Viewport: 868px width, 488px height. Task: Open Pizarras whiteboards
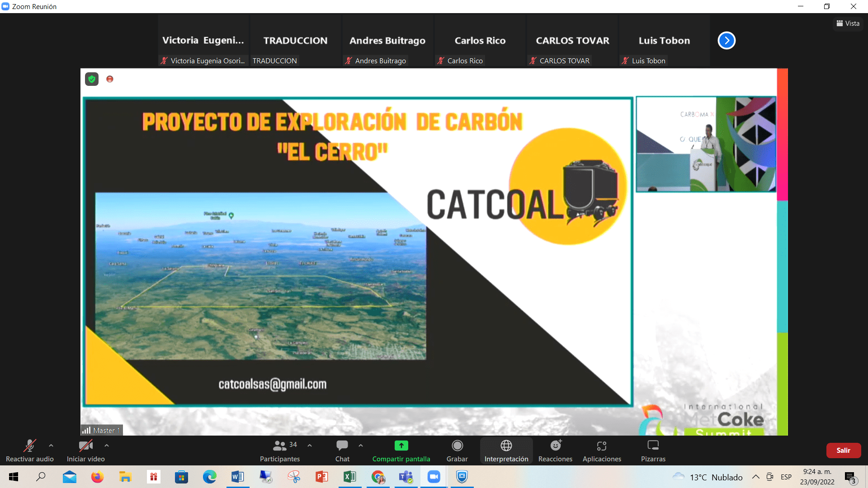pos(653,450)
